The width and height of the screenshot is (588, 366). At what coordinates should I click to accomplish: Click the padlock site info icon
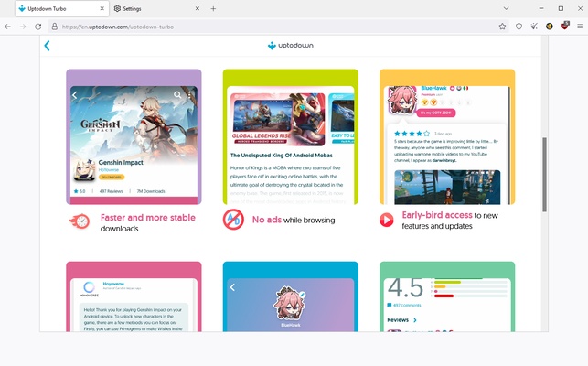(x=54, y=27)
